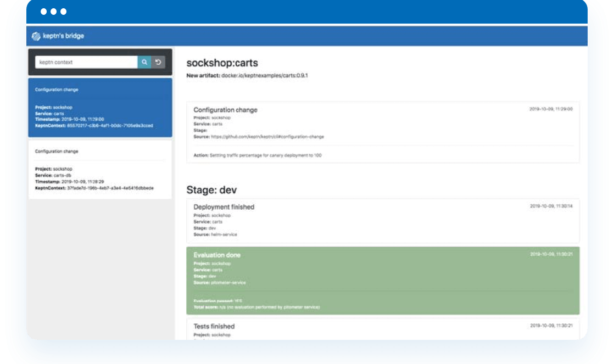Viewport: 614px width, 364px height.
Task: Click the Configuration change card title
Action: (225, 110)
